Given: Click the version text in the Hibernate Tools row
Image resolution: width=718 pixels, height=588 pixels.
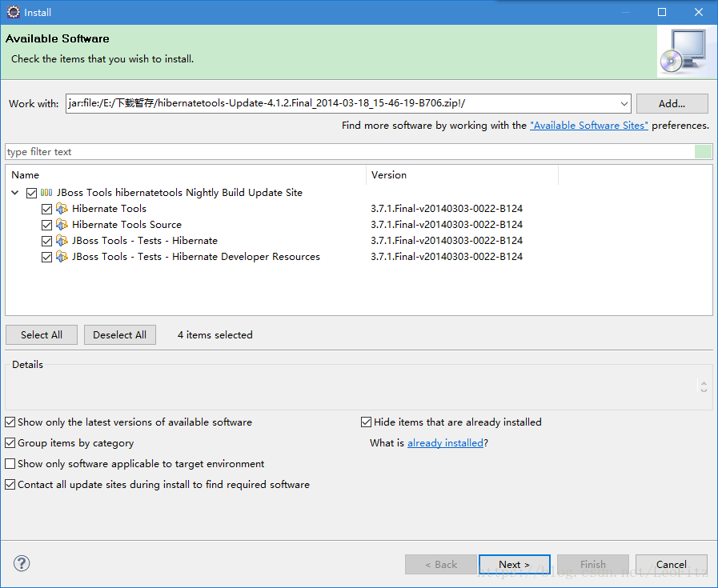Looking at the screenshot, I should tap(447, 209).
